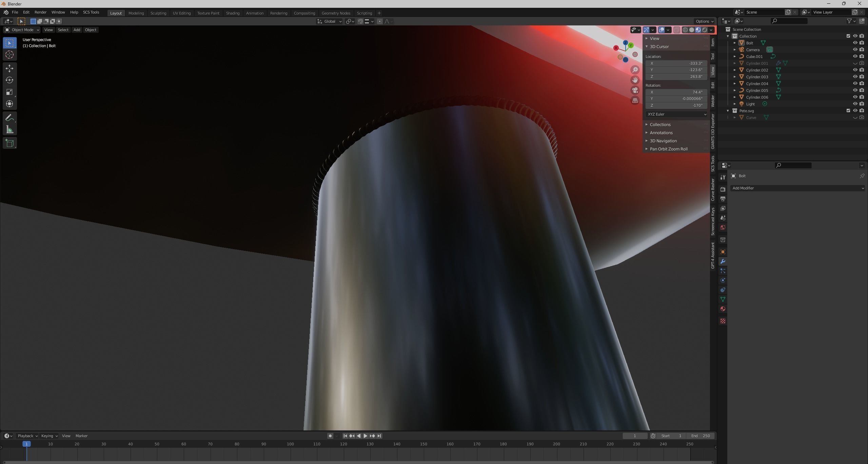Expand the Collections panel section
The width and height of the screenshot is (868, 464).
pyautogui.click(x=660, y=124)
